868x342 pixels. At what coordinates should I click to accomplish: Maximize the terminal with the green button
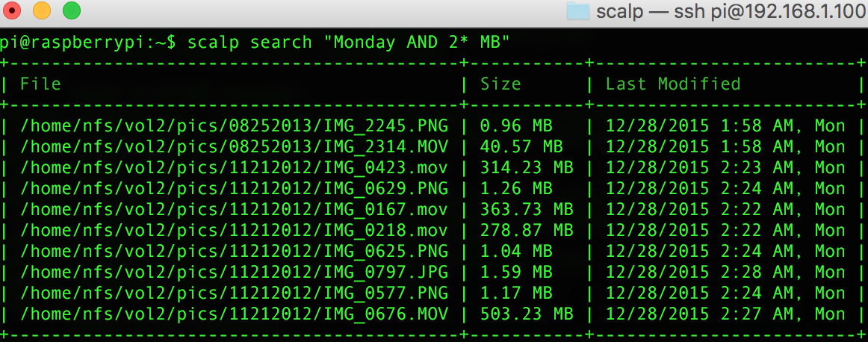point(71,11)
